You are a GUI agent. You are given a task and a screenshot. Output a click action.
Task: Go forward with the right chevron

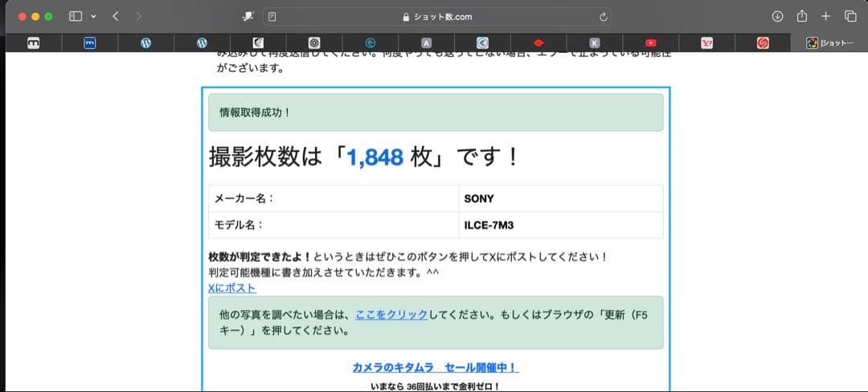(138, 17)
